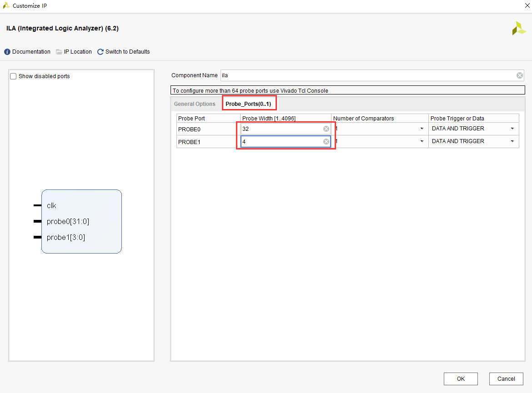Image resolution: width=532 pixels, height=393 pixels.
Task: Click the probe1[3:0] port in diagram
Action: click(x=66, y=237)
